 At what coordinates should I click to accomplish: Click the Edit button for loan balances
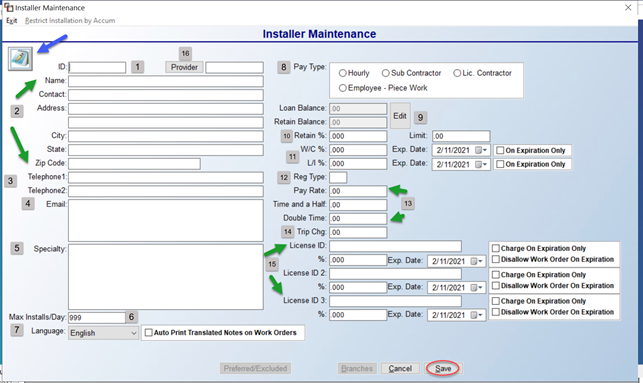[400, 116]
